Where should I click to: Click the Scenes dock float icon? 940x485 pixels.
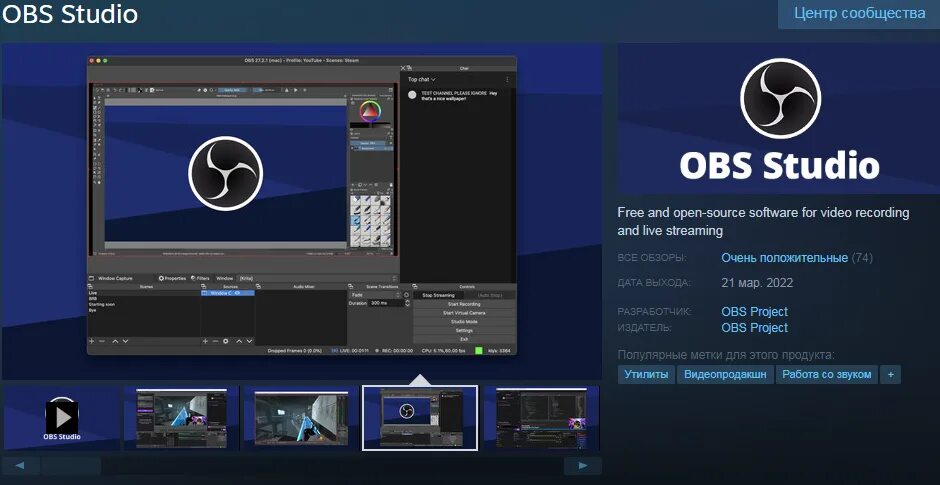point(91,287)
